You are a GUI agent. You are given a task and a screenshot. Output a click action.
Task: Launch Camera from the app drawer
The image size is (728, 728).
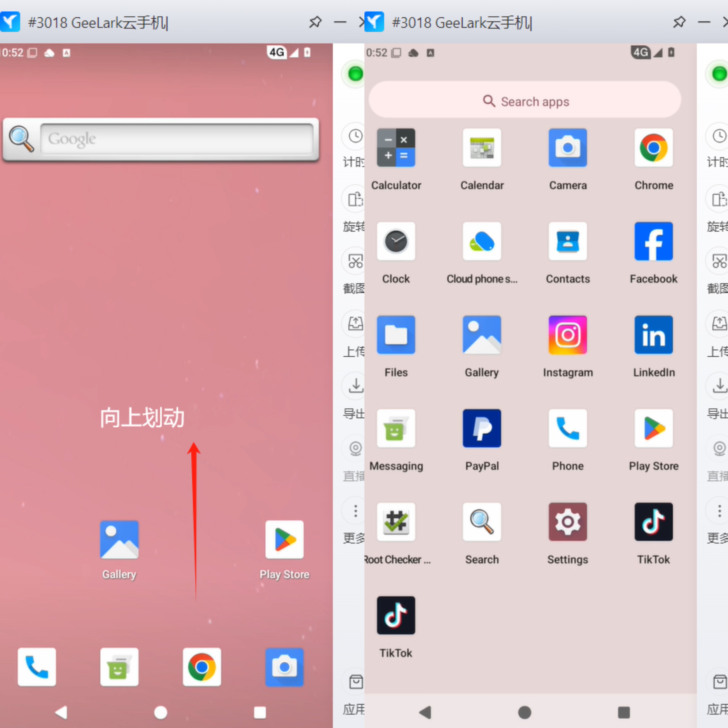tap(568, 148)
